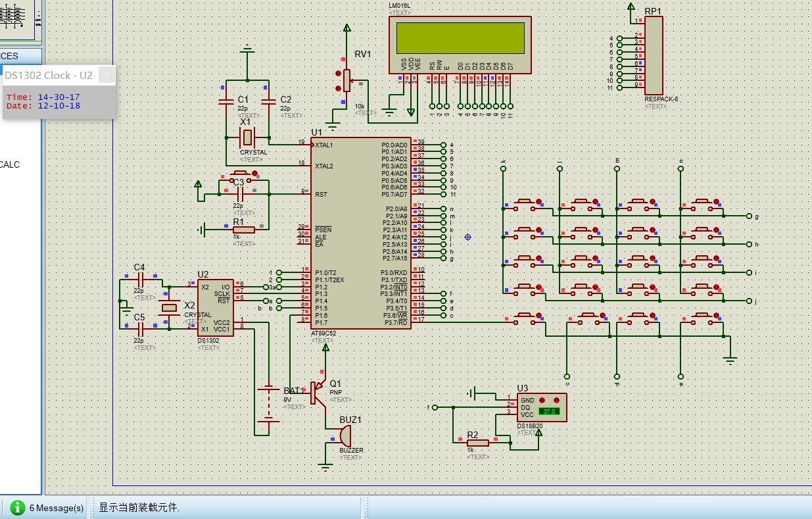
Task: Click the green info icon in status bar
Action: 18,508
